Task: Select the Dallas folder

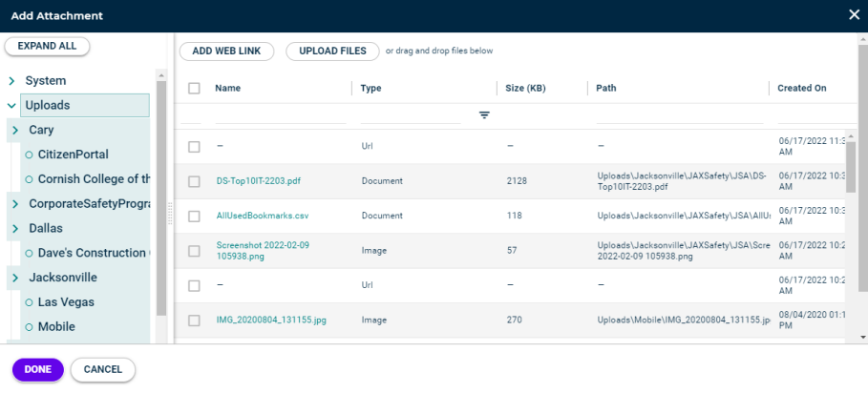Action: [46, 228]
